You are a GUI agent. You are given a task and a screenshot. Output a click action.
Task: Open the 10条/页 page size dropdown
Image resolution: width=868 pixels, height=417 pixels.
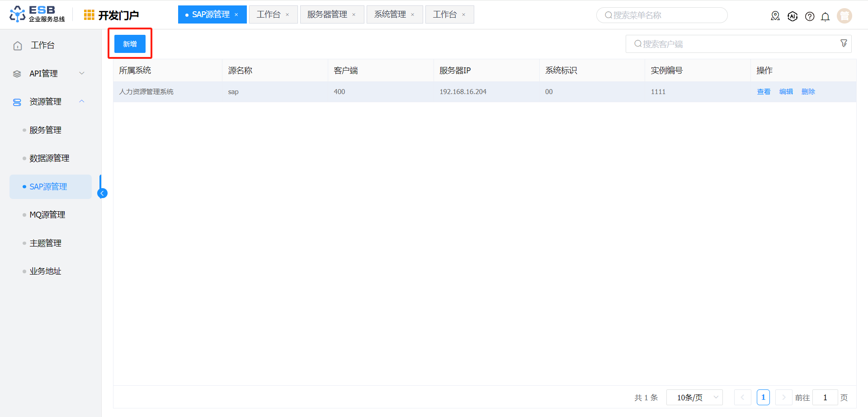(x=694, y=398)
